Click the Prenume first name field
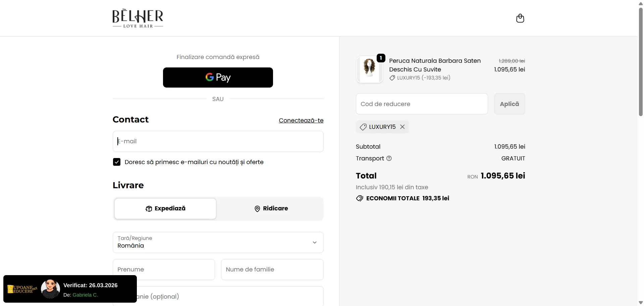The width and height of the screenshot is (644, 306). [x=164, y=269]
